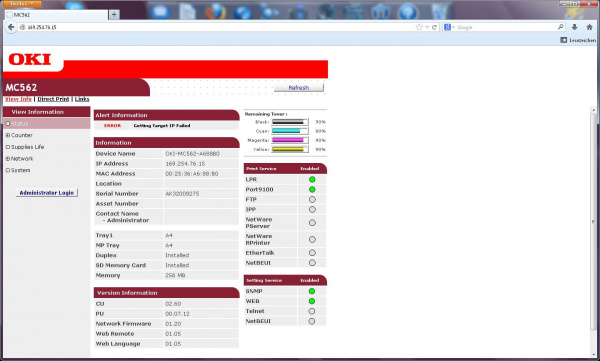Open the downloads arrow icon
Viewport: 600px width, 361px height.
[574, 27]
